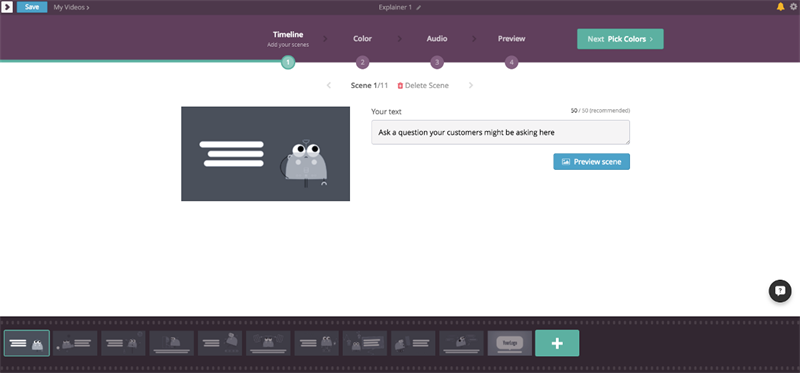The height and width of the screenshot is (373, 800).
Task: Add a new scene with plus button
Action: (557, 343)
